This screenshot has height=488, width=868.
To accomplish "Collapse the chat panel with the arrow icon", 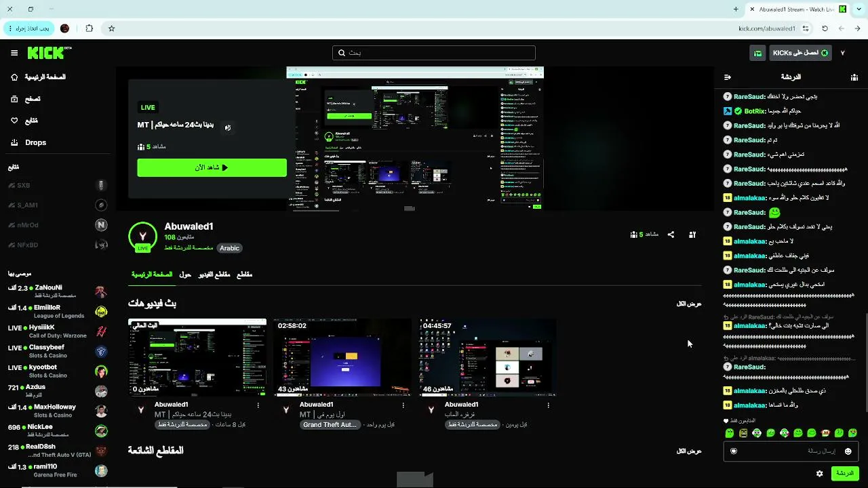I will click(728, 77).
